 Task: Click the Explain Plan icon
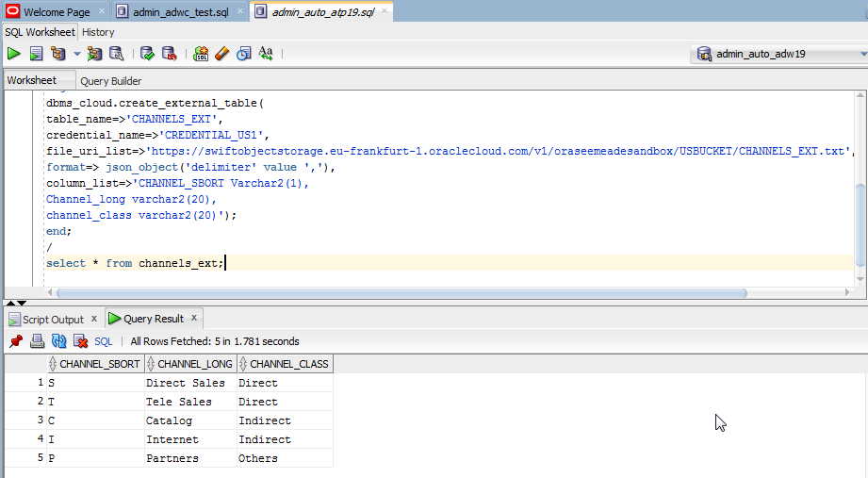[x=58, y=54]
